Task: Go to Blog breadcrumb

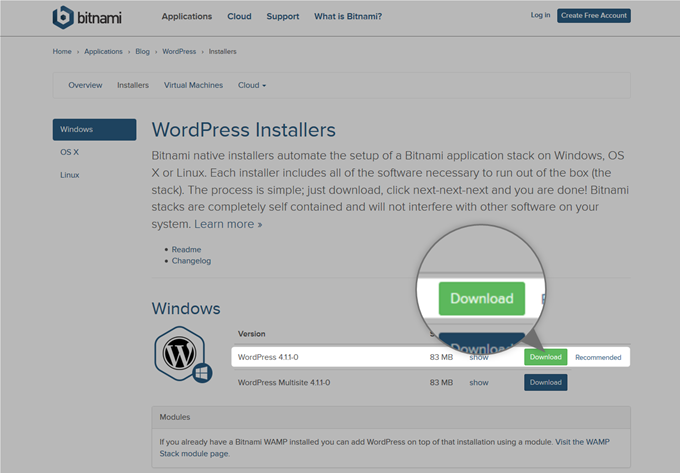Action: 142,51
